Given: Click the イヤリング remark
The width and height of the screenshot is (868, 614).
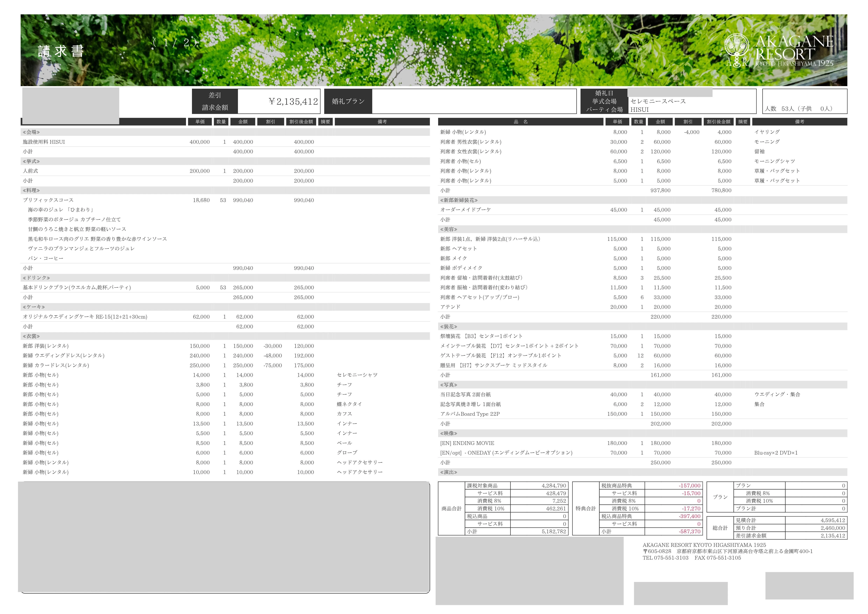Looking at the screenshot, I should (767, 132).
